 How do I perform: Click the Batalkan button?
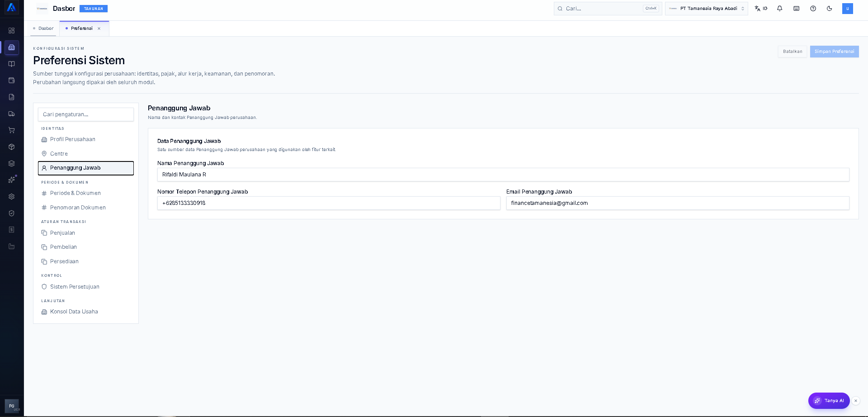click(x=793, y=52)
